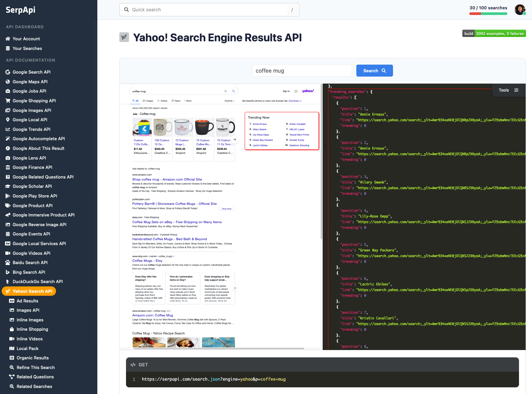The image size is (532, 394).
Task: Click the blue Search button
Action: point(374,71)
